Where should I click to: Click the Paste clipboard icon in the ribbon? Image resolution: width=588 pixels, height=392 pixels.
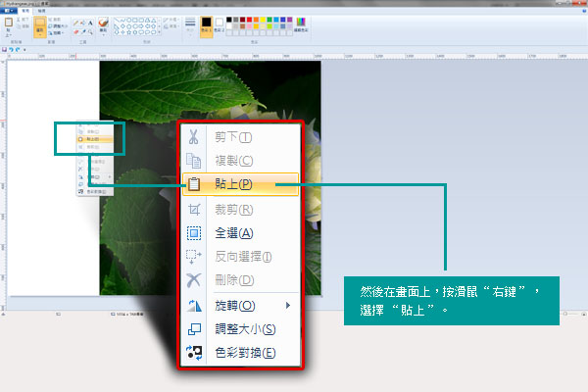8,23
